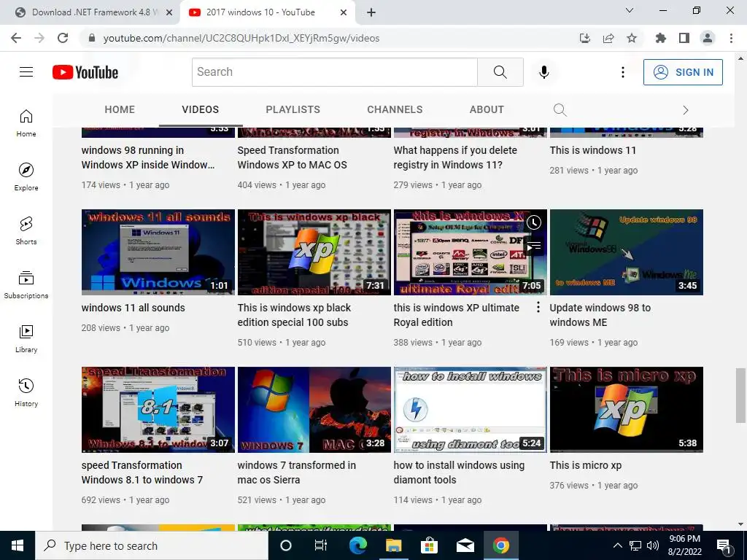Install app icon in address bar
This screenshot has width=747, height=560.
click(585, 38)
